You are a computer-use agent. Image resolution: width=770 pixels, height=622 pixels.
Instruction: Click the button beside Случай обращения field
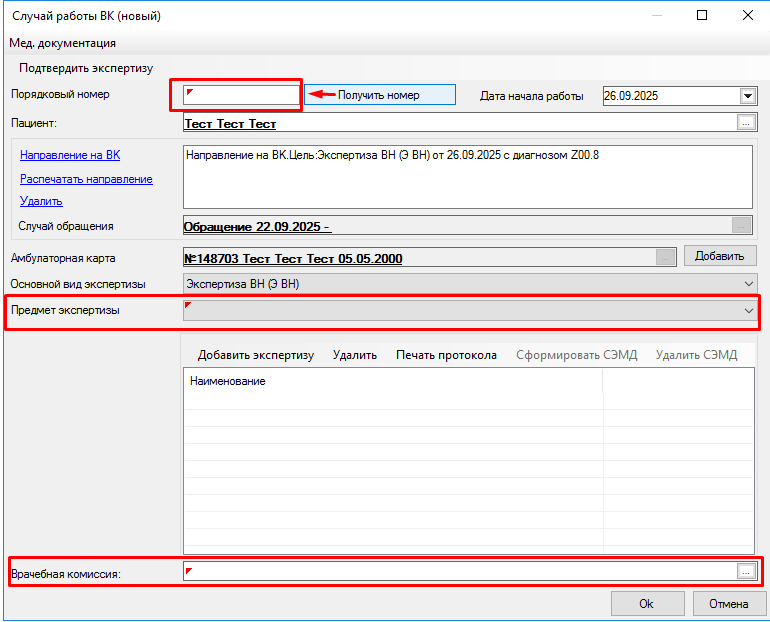[x=741, y=226]
